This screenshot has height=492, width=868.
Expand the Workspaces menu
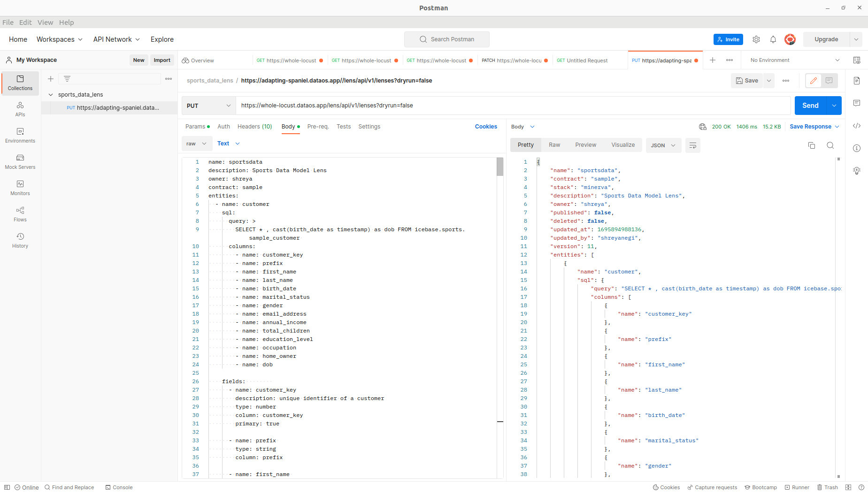(60, 39)
